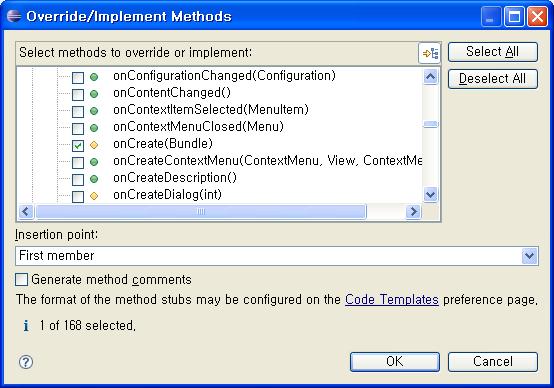Open the Insertion point dropdown arrow

[x=529, y=256]
